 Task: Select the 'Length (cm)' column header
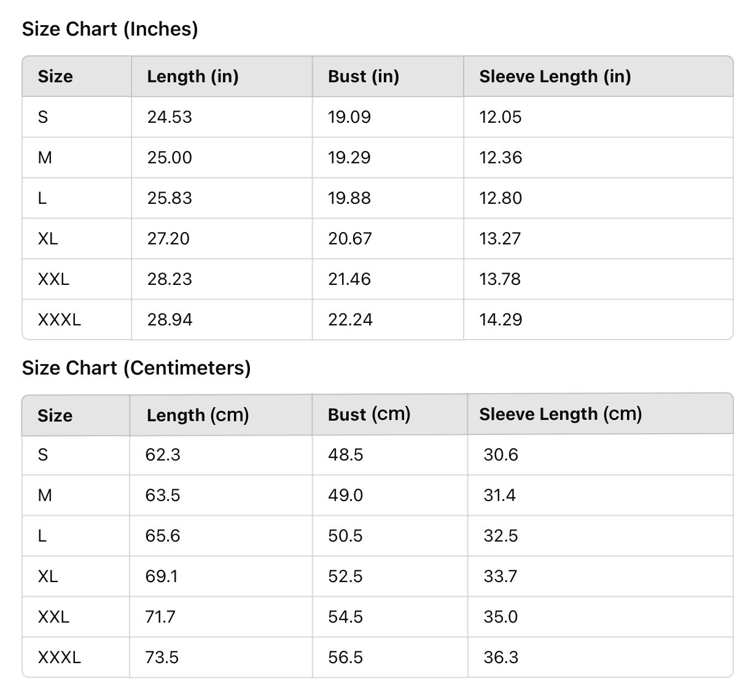pos(198,415)
